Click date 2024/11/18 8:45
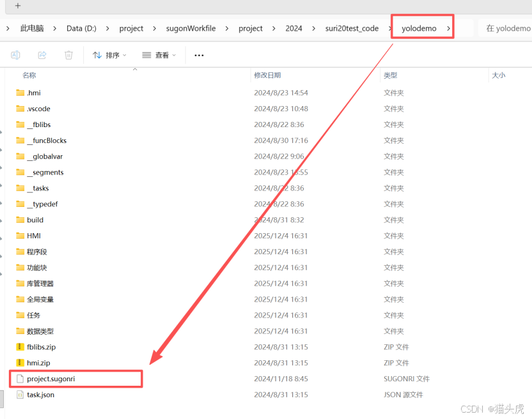Image resolution: width=532 pixels, height=419 pixels. pyautogui.click(x=281, y=379)
